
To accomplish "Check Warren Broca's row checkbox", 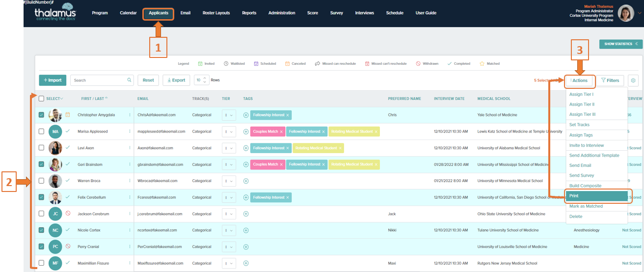I will (41, 181).
